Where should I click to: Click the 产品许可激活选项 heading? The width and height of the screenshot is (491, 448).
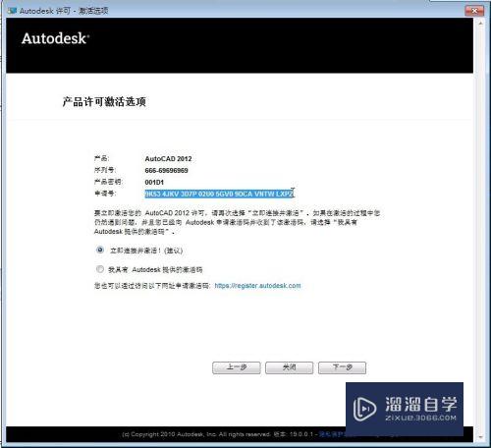(104, 102)
